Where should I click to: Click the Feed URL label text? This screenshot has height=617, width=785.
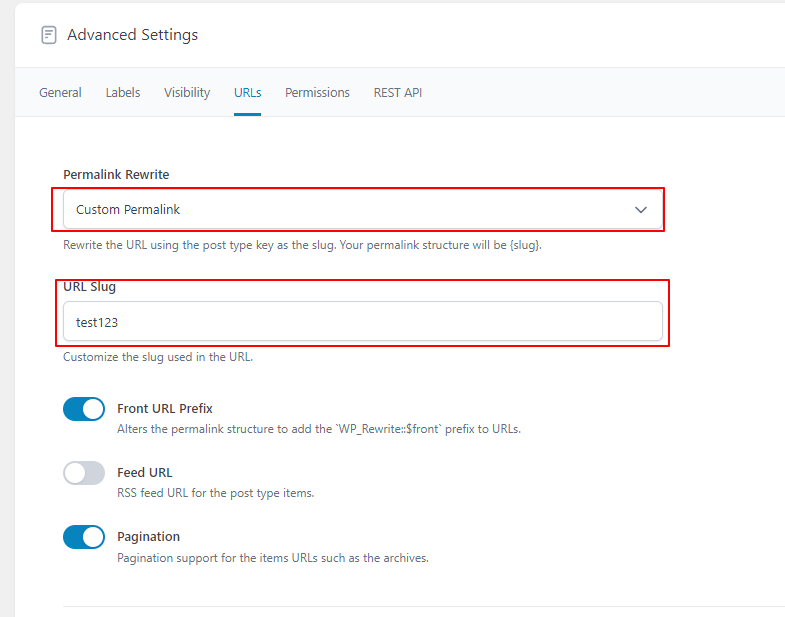(x=145, y=472)
